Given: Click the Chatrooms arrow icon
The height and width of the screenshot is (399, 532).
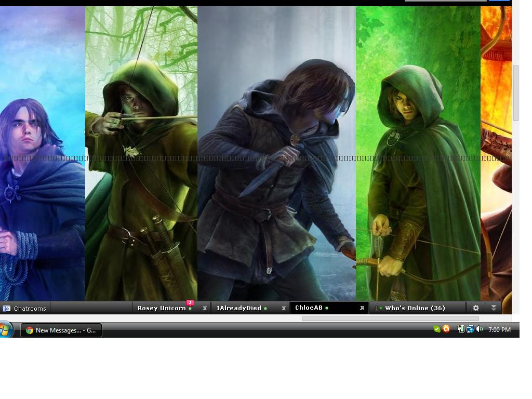Looking at the screenshot, I should pos(6,309).
